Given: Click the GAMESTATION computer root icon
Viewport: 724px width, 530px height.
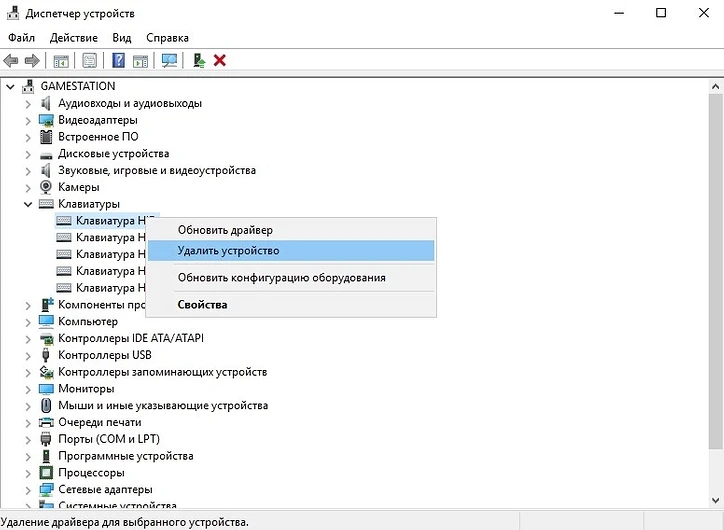Looking at the screenshot, I should (x=29, y=86).
